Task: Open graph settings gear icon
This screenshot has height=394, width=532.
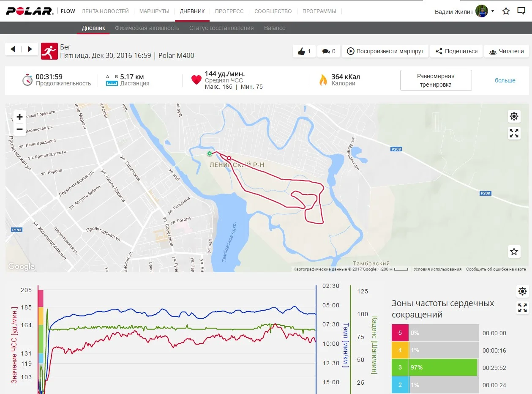Action: point(522,291)
